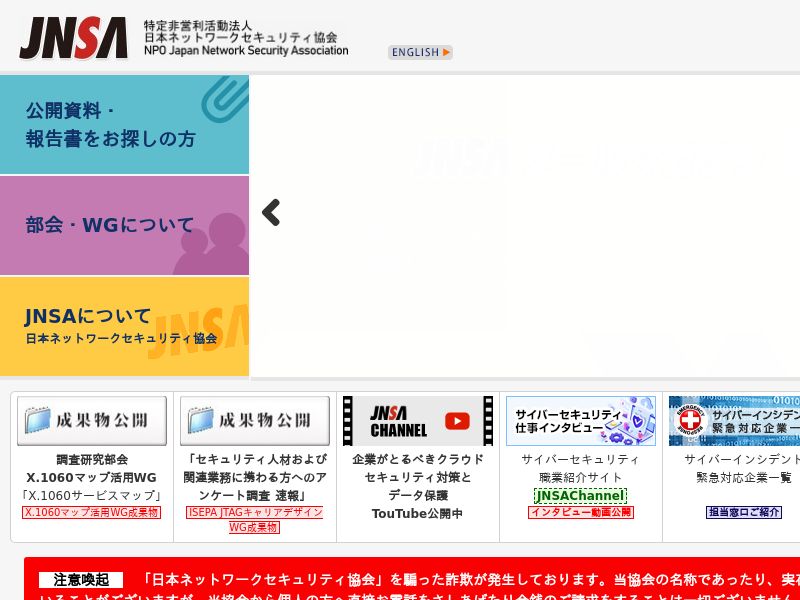Open the 公開資料・報告書をお探しの方 menu tile
The height and width of the screenshot is (600, 800).
(x=124, y=125)
